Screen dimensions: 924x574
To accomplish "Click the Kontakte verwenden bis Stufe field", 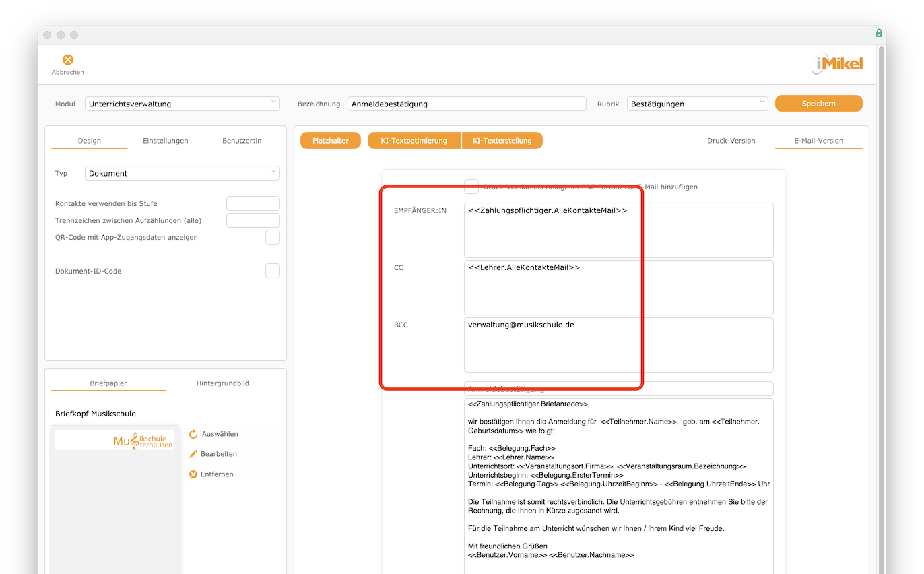I will [x=253, y=203].
